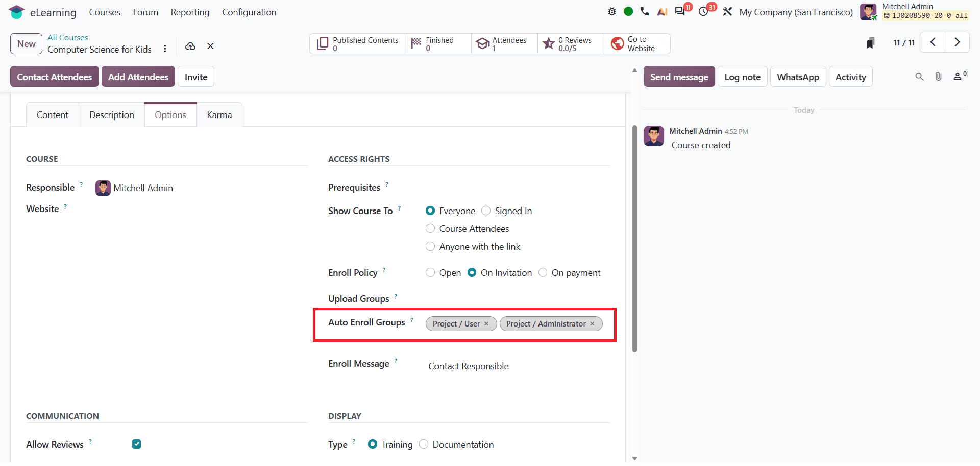Open the phone VoIP icon
980x466 pixels.
pyautogui.click(x=645, y=11)
